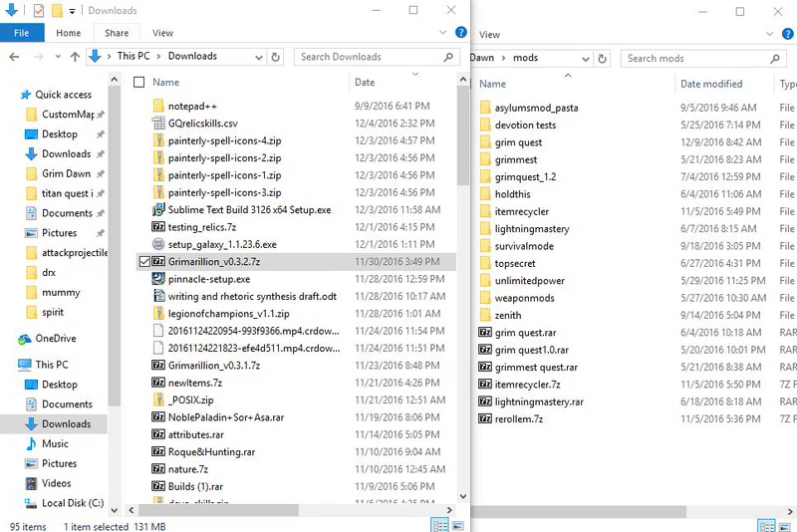Select the survivalmode folder in mods window
This screenshot has height=532, width=797.
(x=524, y=246)
